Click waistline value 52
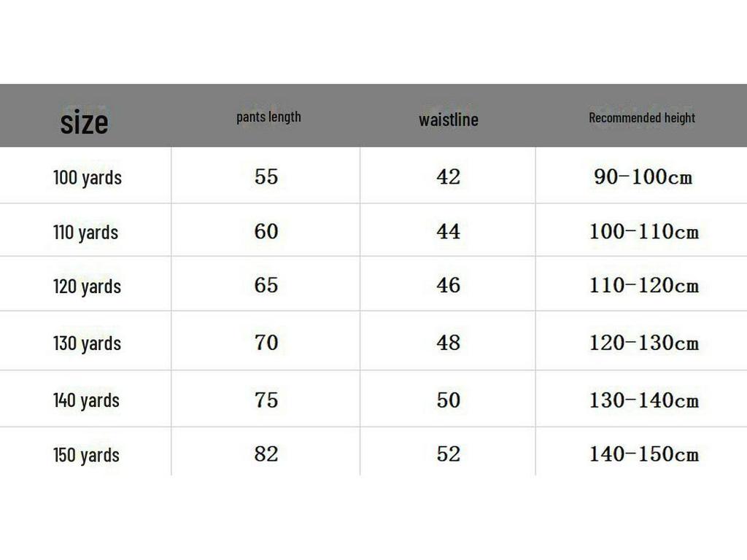Screen dimensions: 747x560 coord(448,454)
